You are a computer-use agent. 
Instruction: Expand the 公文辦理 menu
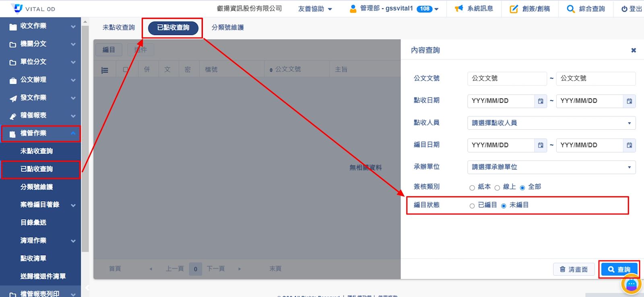(73, 80)
